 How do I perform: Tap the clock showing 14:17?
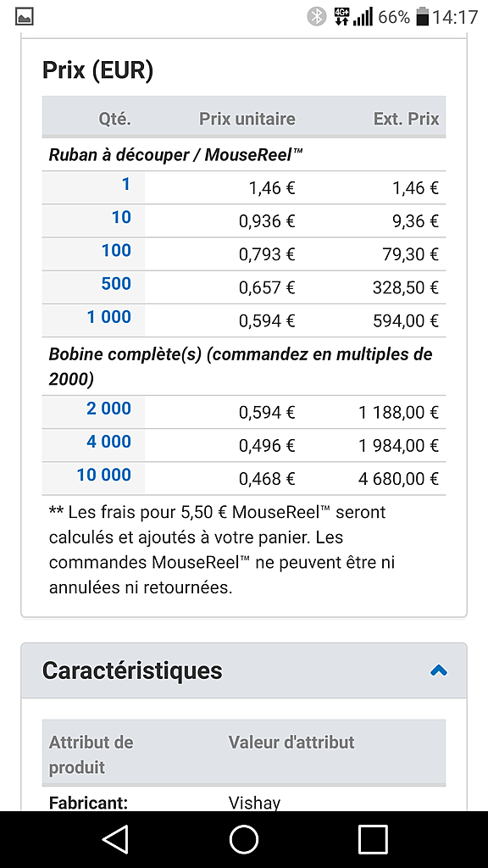[x=455, y=17]
